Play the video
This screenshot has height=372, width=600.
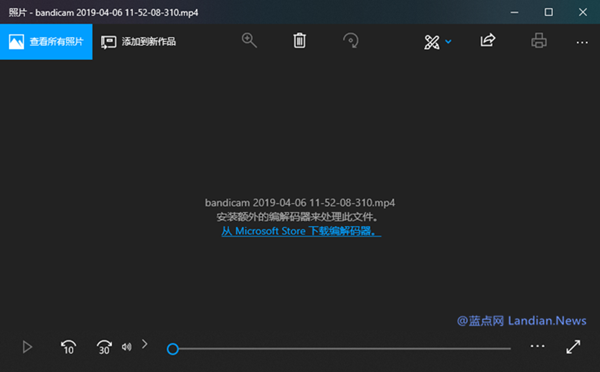(x=27, y=347)
